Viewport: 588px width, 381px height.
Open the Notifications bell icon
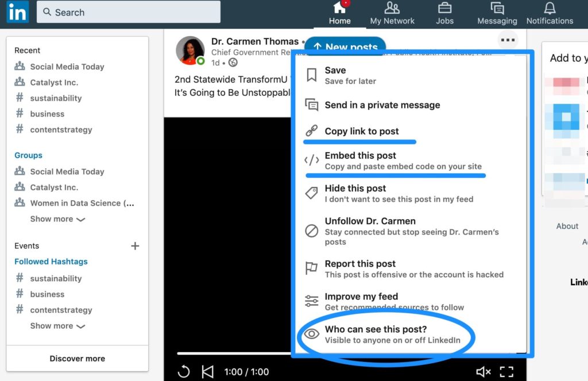click(550, 9)
